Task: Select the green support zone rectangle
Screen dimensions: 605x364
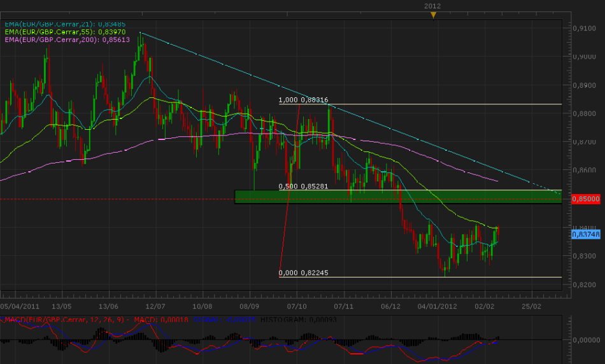Action: (398, 197)
